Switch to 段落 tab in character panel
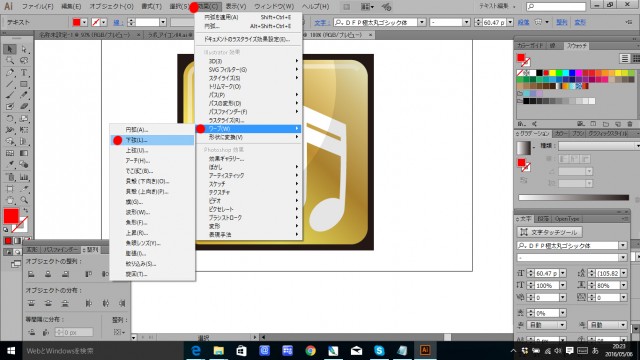The image size is (640, 360). pyautogui.click(x=542, y=219)
